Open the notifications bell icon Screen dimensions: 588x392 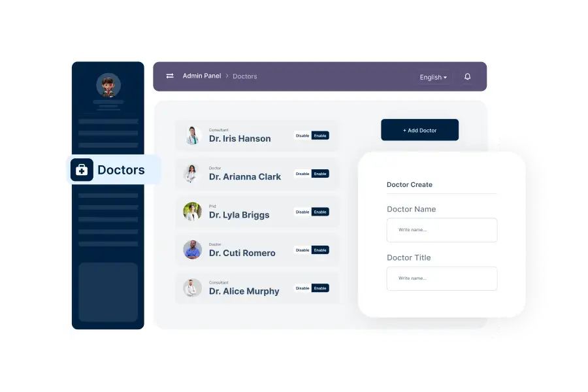[467, 76]
